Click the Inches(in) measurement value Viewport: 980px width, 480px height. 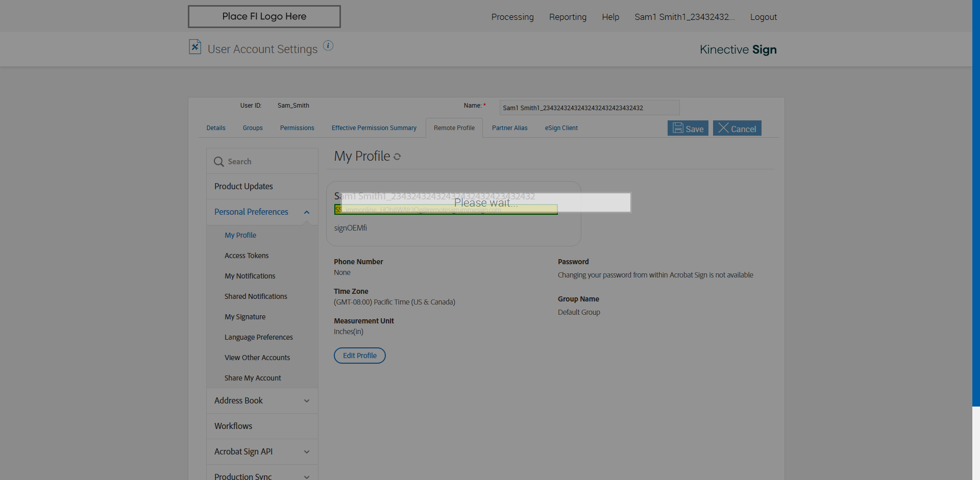click(x=349, y=332)
